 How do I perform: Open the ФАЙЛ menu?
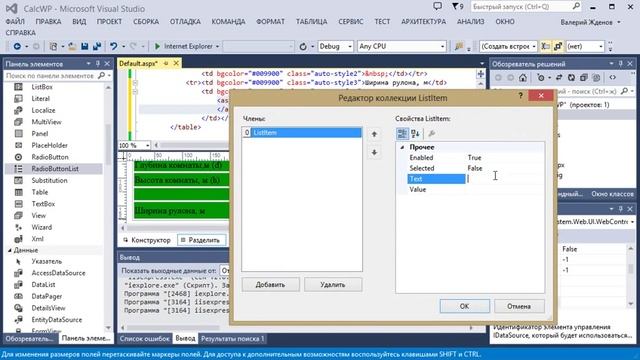[x=15, y=22]
